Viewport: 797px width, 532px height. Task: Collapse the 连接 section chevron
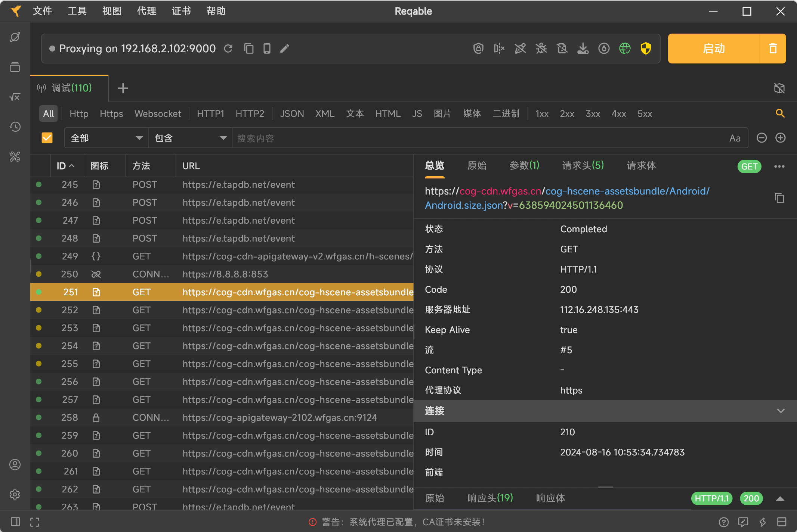pos(781,411)
